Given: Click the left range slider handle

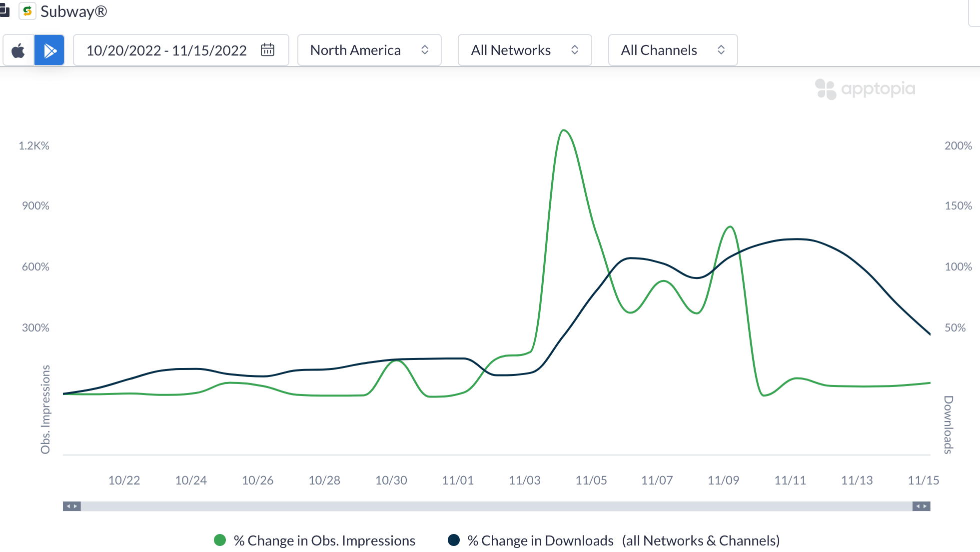Looking at the screenshot, I should (x=72, y=506).
